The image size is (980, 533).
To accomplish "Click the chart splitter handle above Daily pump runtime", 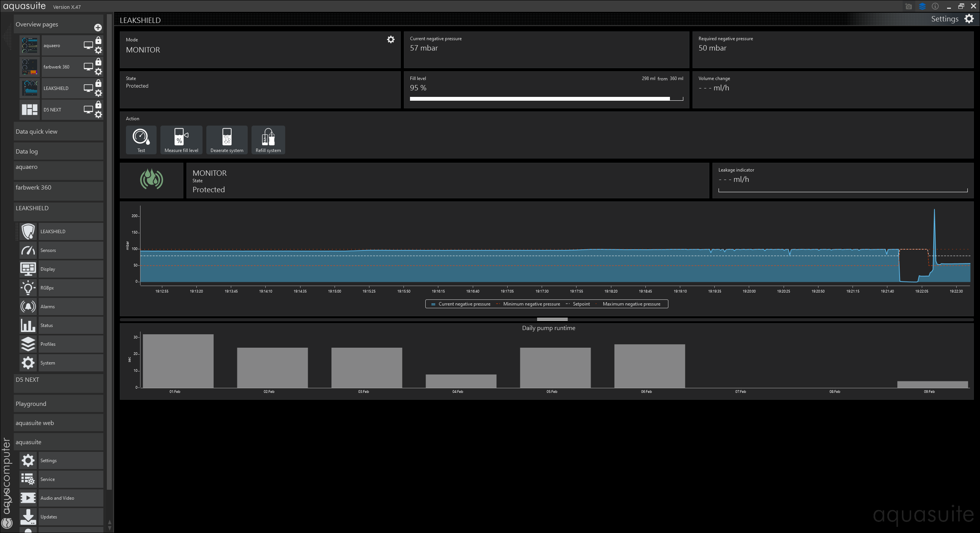I will (552, 319).
